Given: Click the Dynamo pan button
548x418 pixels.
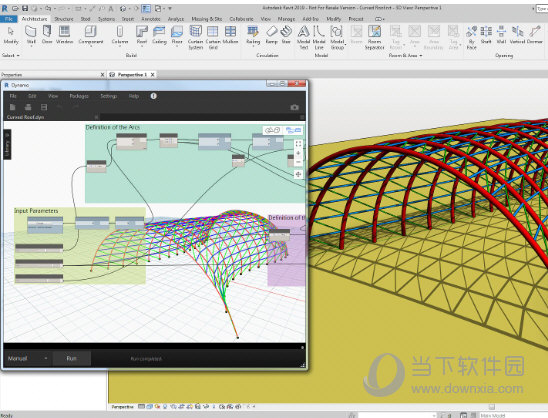Looking at the screenshot, I should (298, 174).
